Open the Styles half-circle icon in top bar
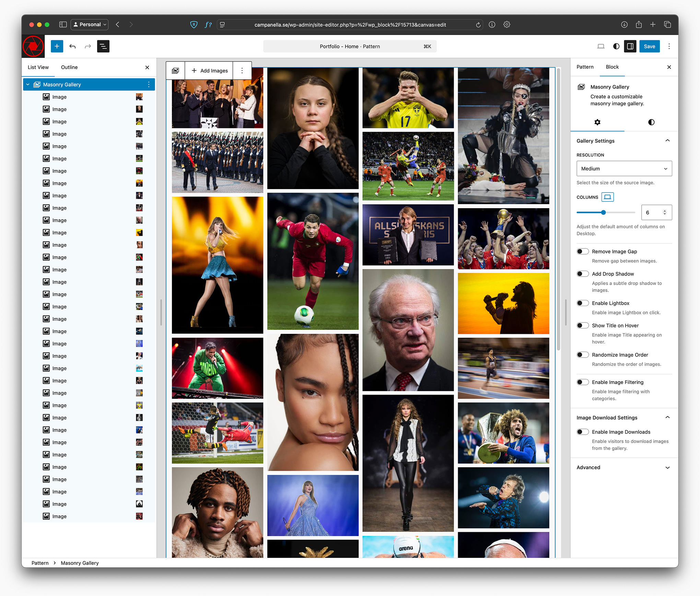Image resolution: width=700 pixels, height=596 pixels. [x=616, y=46]
